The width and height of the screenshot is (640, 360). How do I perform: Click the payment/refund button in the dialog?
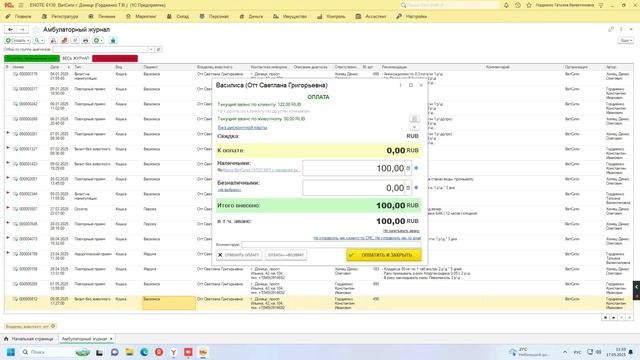coord(286,255)
